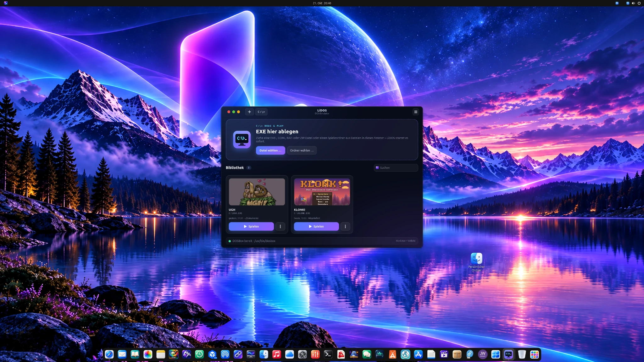Click the plus button in the LiDOS header
The height and width of the screenshot is (362, 644).
click(249, 112)
